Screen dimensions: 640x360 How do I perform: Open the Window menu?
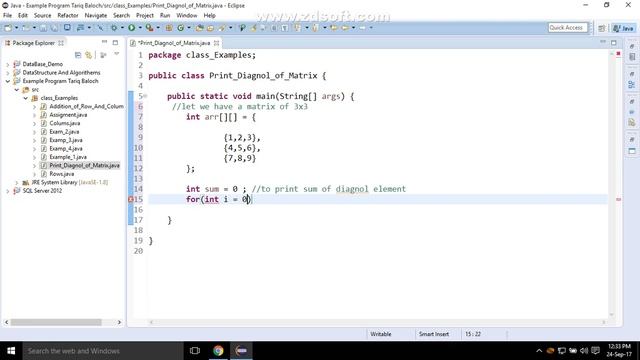click(187, 16)
